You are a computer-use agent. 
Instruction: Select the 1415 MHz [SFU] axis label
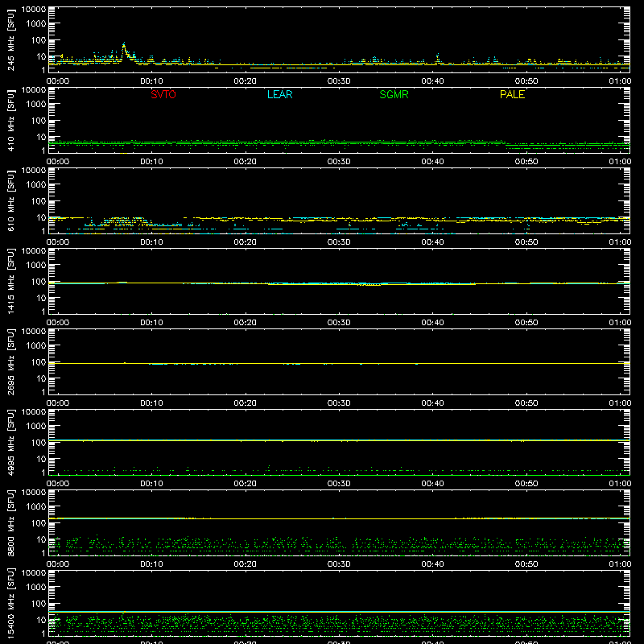click(11, 281)
